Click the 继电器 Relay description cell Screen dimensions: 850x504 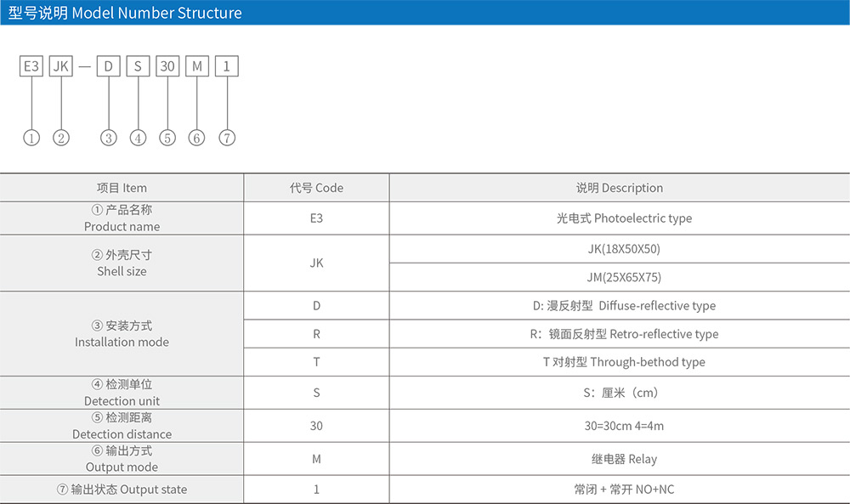coord(619,459)
